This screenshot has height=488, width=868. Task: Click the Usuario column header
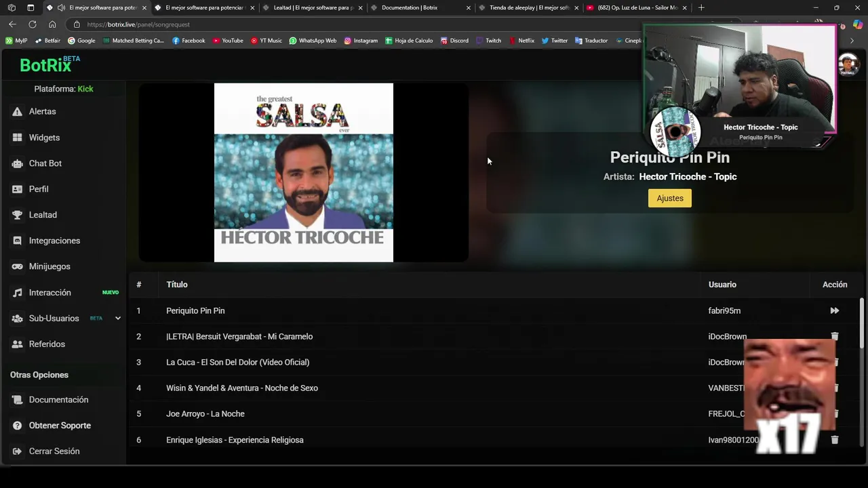coord(722,285)
